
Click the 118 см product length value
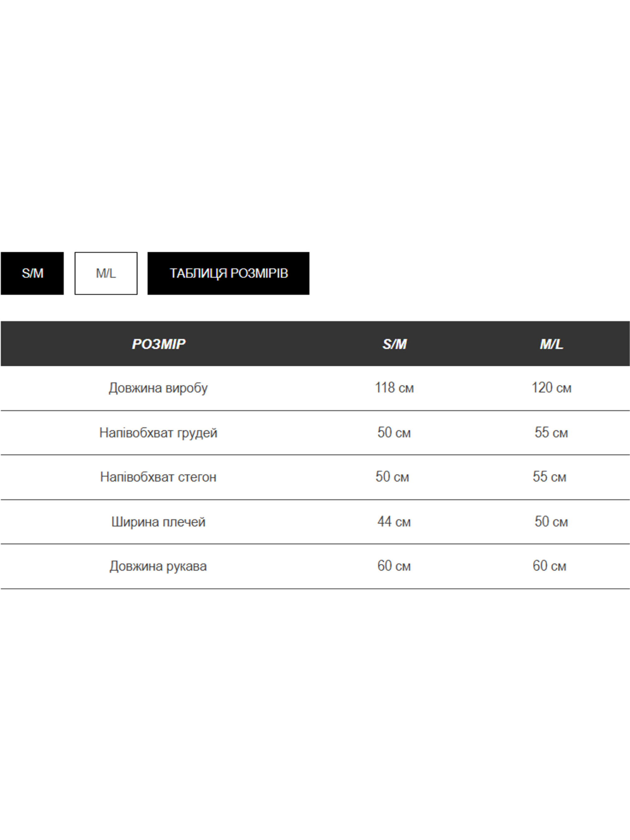coord(394,388)
